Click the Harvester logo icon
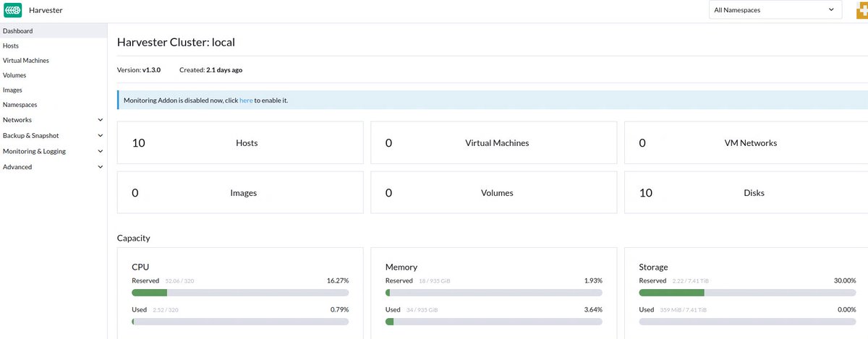 click(13, 10)
